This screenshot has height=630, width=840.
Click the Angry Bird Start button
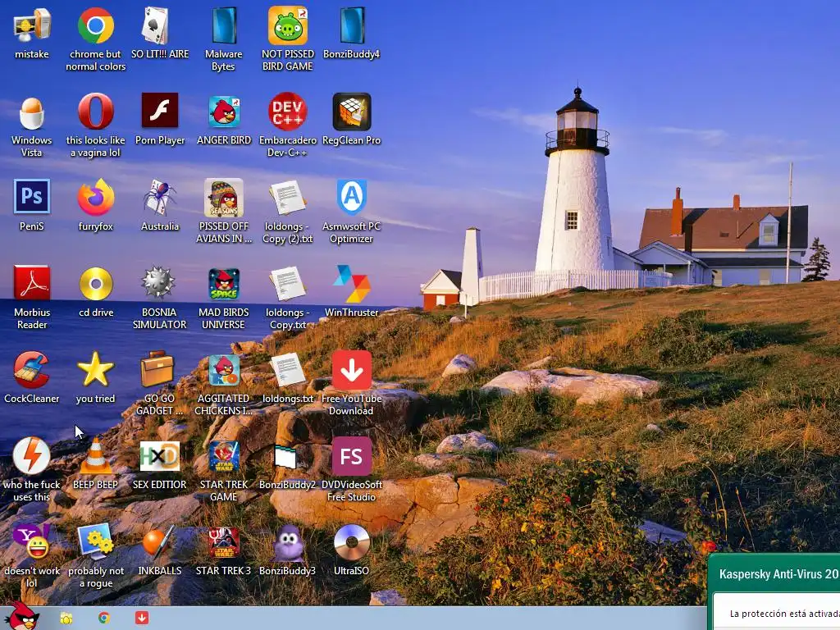21,616
